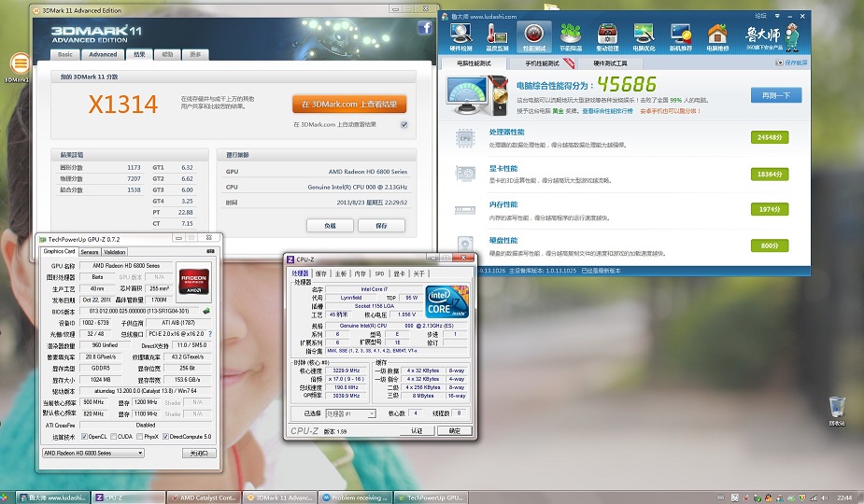
Task: Click 18364分 graphics score badge
Action: pos(770,174)
